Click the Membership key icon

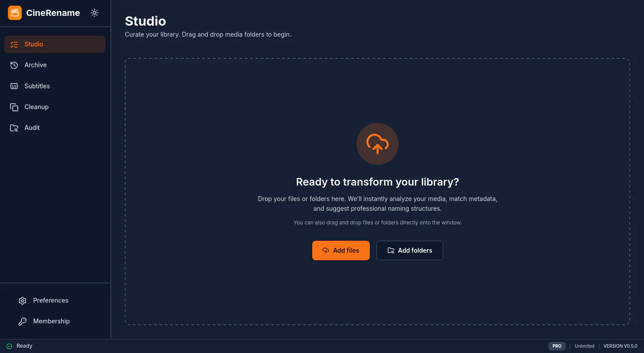23,321
